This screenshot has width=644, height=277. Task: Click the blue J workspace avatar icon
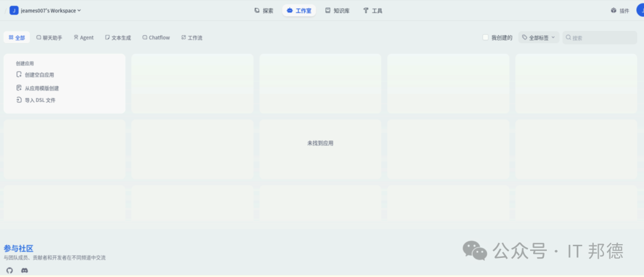[x=14, y=11]
